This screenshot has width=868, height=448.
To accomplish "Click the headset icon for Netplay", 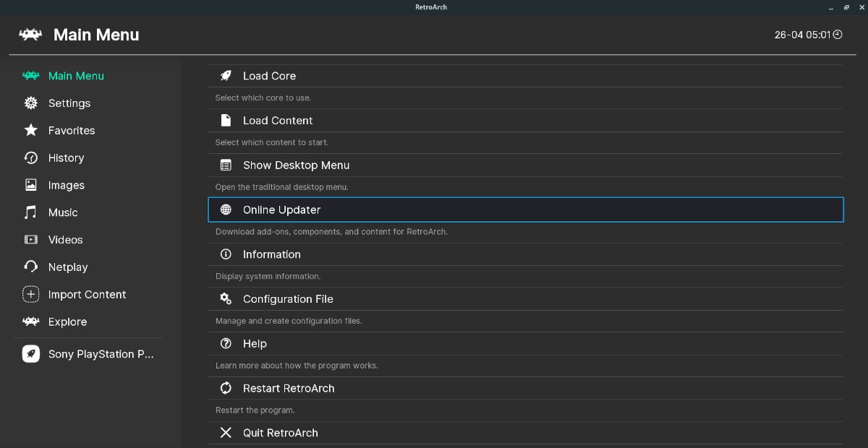I will (x=31, y=267).
